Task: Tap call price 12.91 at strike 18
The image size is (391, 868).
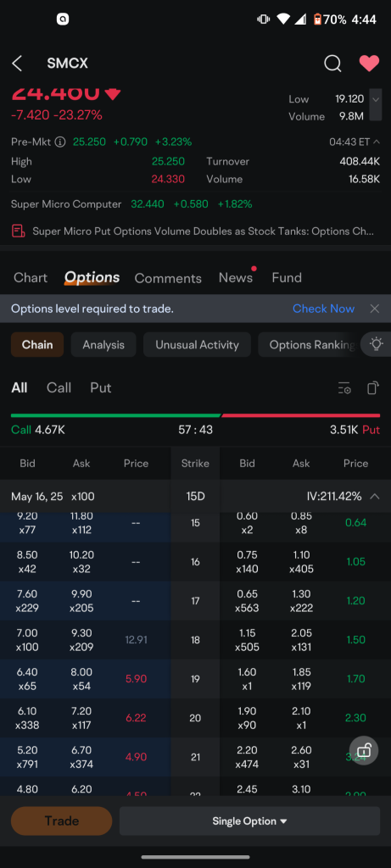Action: tap(136, 639)
